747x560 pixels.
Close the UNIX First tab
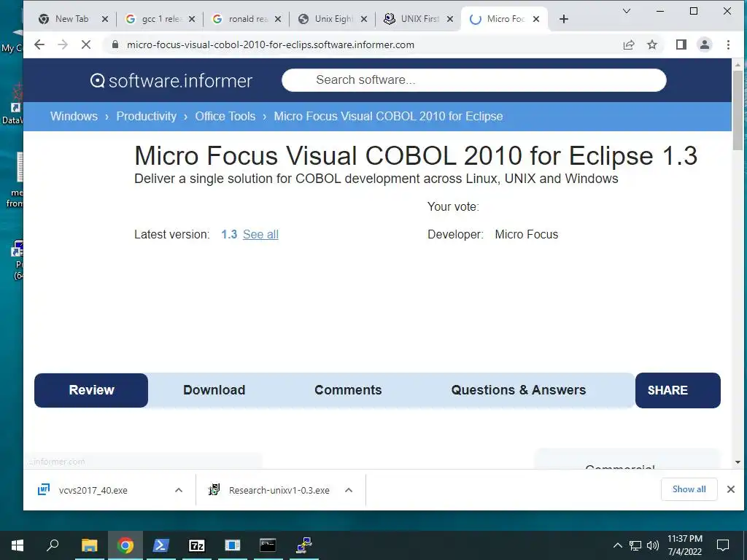tap(449, 19)
